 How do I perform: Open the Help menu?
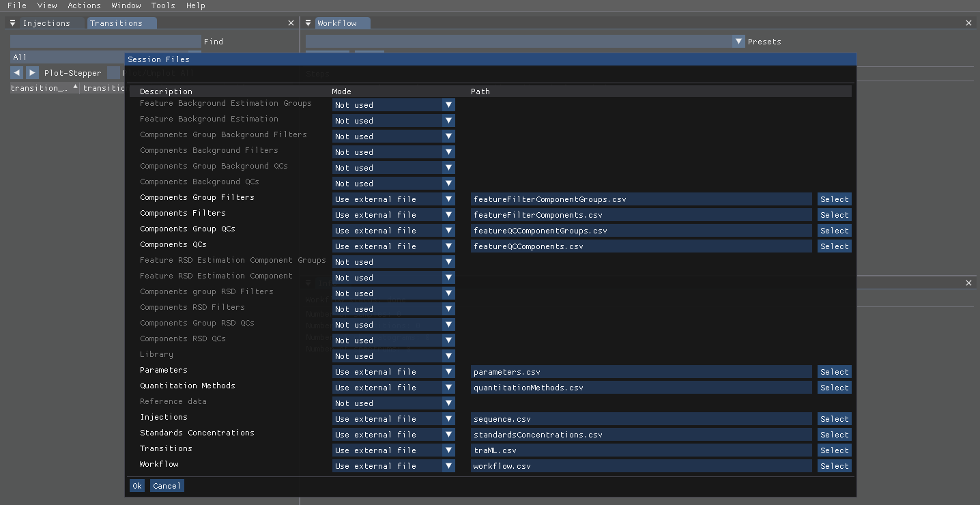(x=196, y=5)
